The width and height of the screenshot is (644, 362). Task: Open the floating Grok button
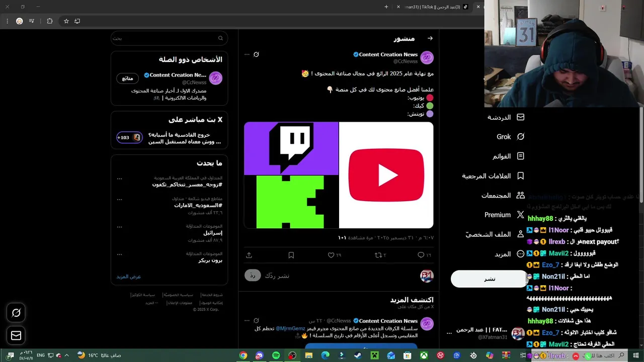[x=16, y=313]
